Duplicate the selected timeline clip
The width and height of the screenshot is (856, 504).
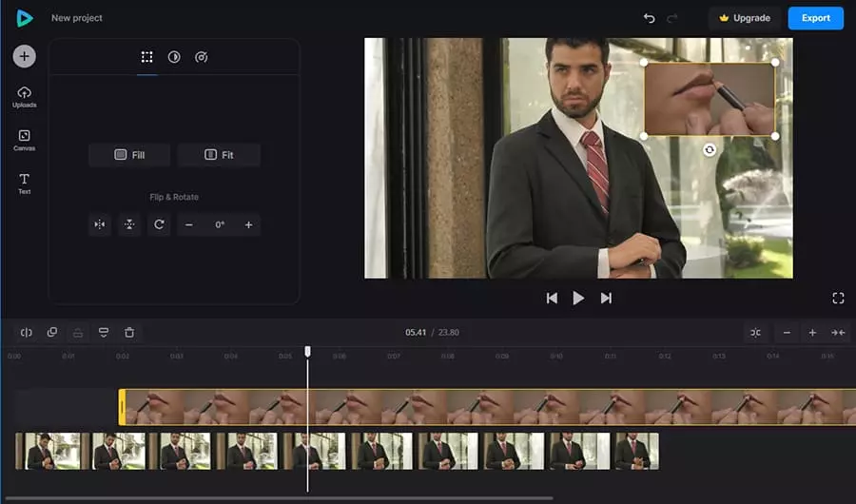(52, 332)
